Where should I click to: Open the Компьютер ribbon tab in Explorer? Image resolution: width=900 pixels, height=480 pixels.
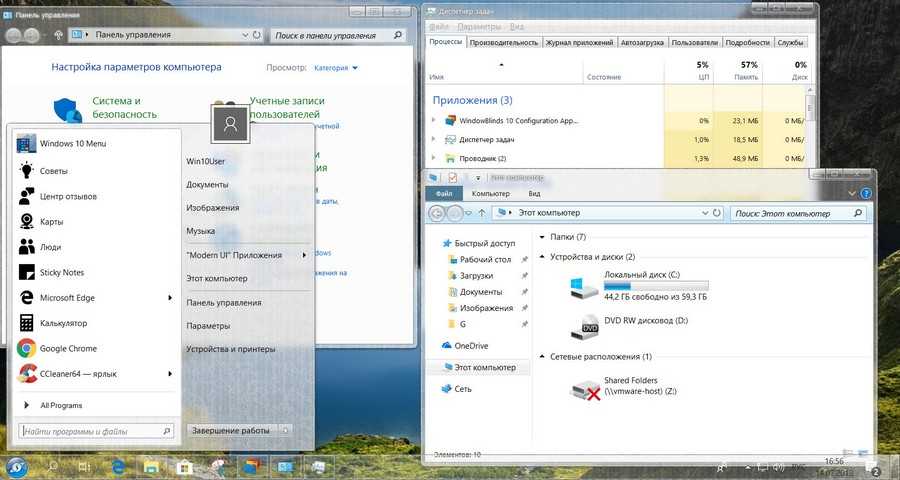(491, 193)
